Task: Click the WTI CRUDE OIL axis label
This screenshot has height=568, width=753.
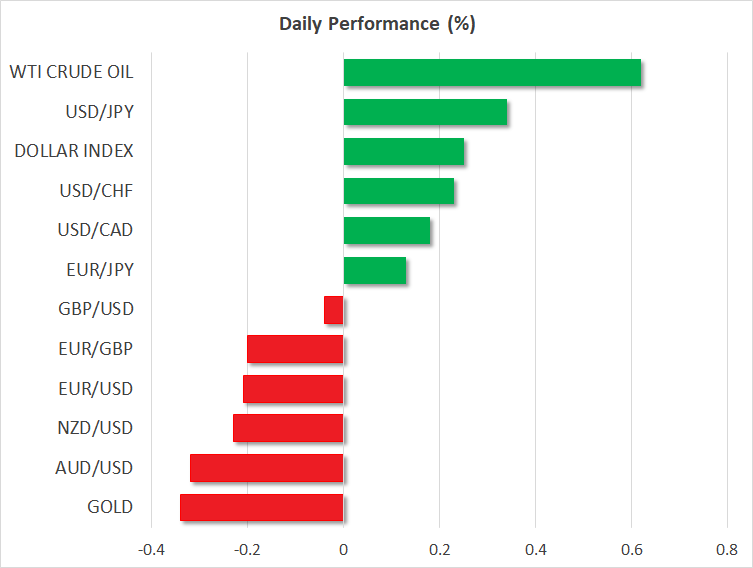Action: click(71, 72)
